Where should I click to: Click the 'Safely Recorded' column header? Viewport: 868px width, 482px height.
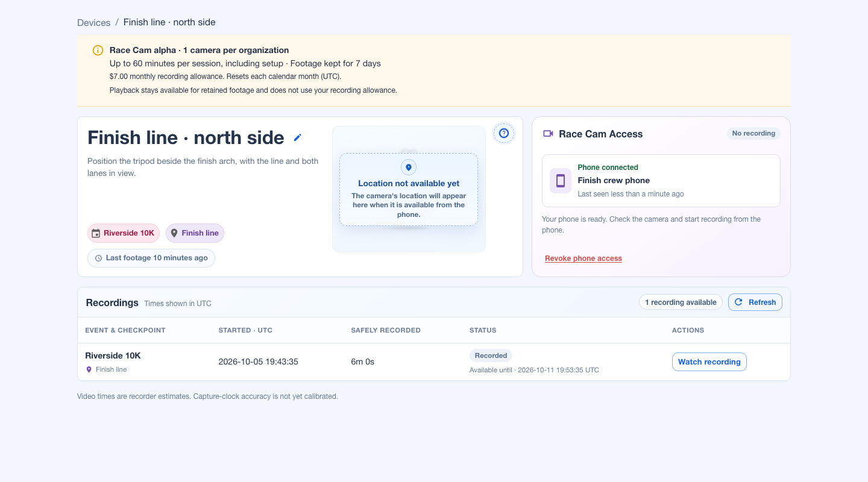point(386,330)
